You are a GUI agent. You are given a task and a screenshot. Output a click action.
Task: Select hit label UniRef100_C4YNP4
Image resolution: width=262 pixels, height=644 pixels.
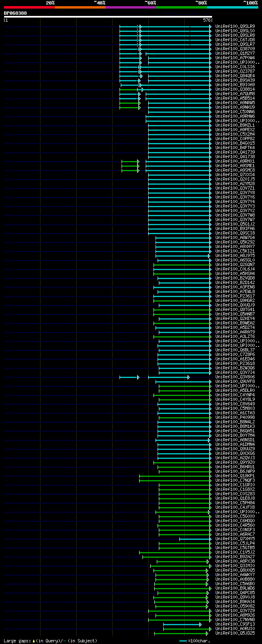[235, 395]
